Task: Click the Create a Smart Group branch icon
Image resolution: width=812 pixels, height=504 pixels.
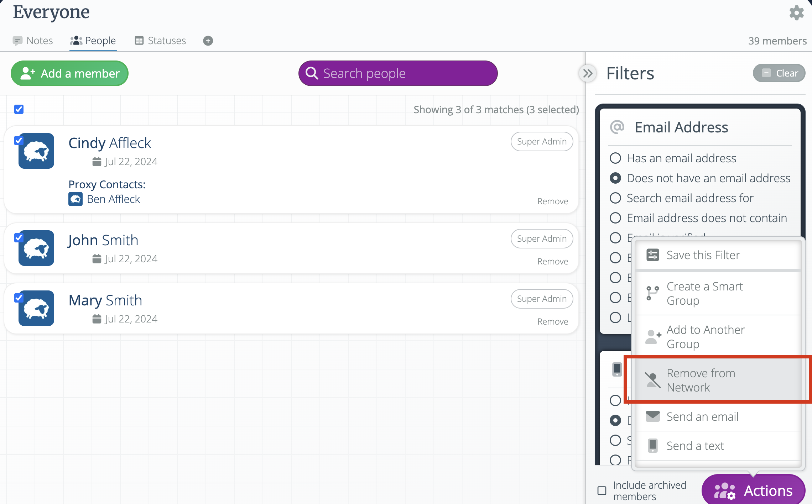Action: 652,293
